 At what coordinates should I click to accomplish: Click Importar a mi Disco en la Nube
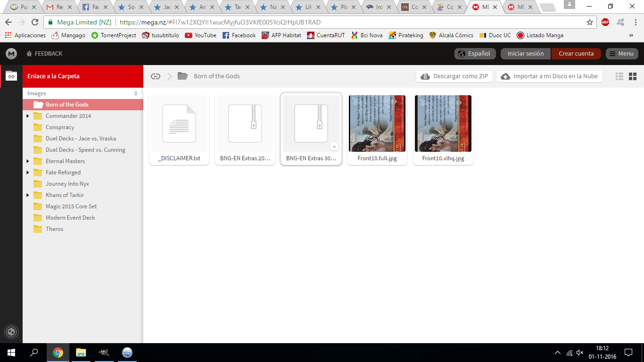pyautogui.click(x=549, y=76)
